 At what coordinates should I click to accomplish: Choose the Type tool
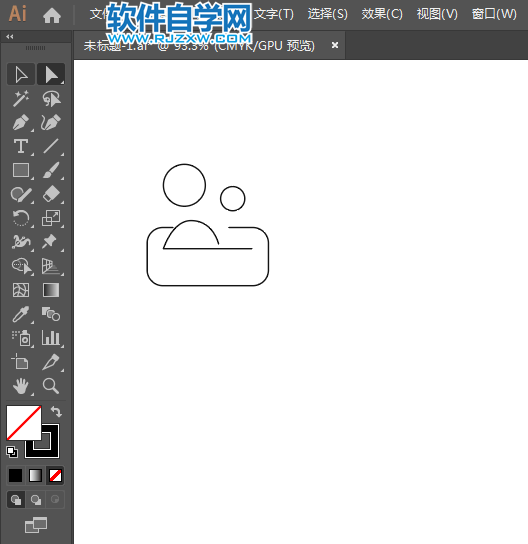pyautogui.click(x=21, y=146)
